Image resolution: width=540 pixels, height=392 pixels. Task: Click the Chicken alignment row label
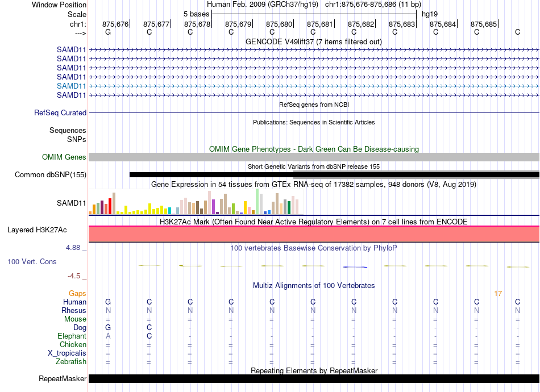[73, 344]
